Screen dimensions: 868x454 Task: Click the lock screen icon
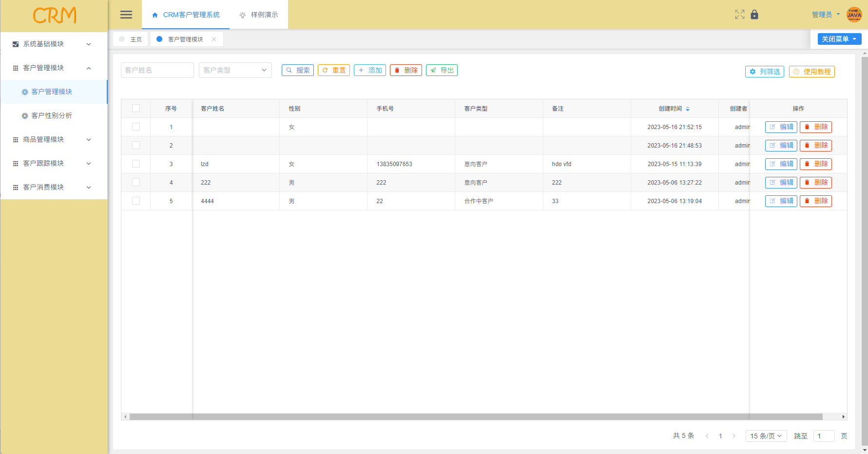click(x=754, y=15)
